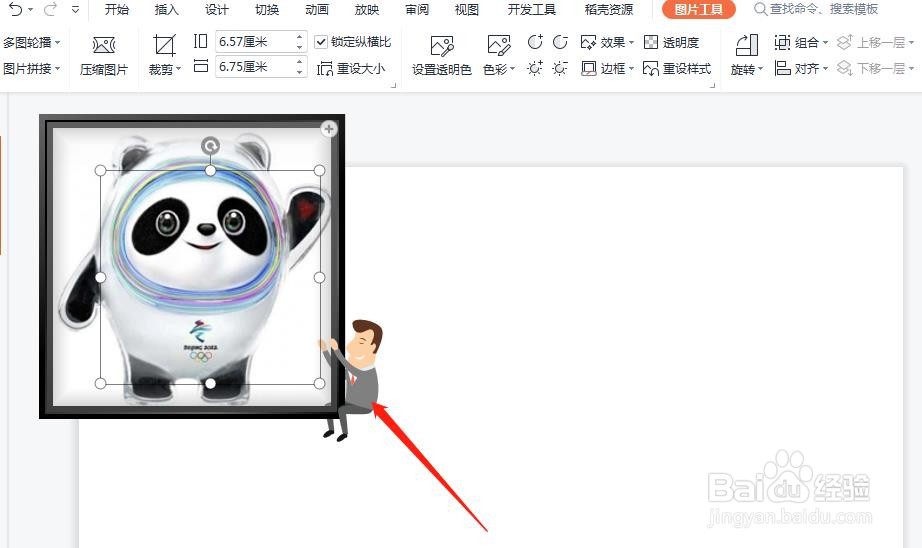Increase the height value with the up stepper
Viewport: 922px width, 548px height.
300,36
